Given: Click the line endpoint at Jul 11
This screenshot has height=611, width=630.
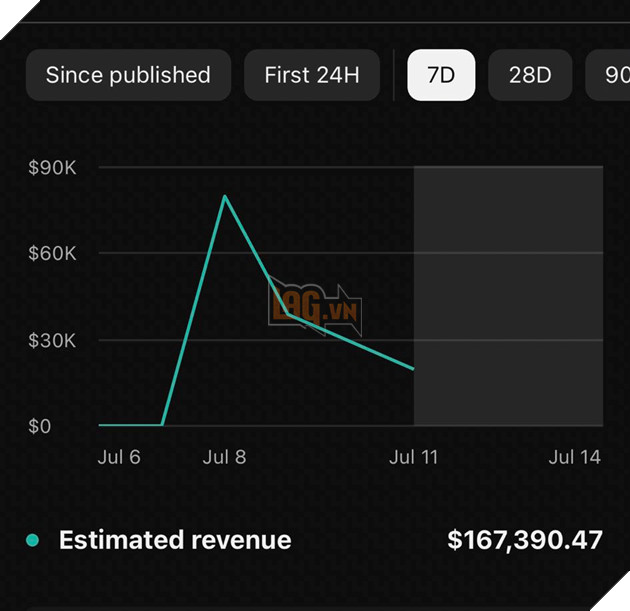Looking at the screenshot, I should 413,369.
